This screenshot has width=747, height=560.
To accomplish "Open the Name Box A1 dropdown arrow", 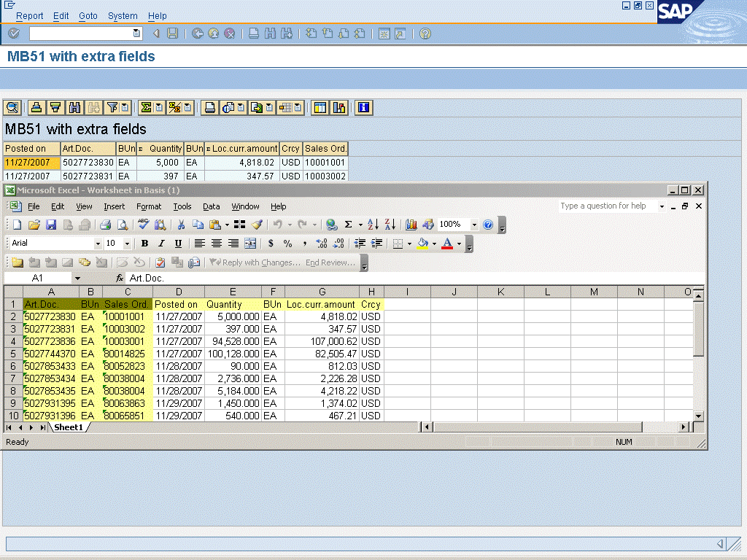I will 77,278.
